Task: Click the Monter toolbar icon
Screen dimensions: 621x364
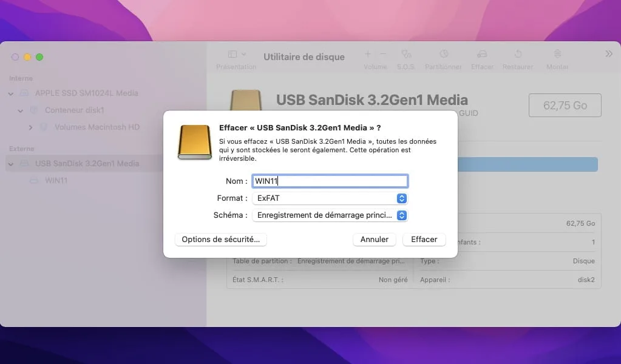Action: (557, 54)
